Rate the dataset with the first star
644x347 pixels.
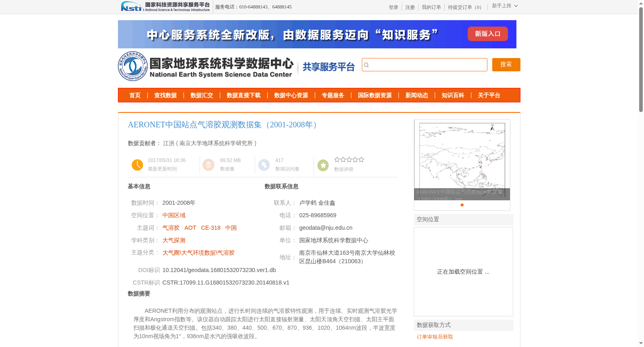[337, 160]
